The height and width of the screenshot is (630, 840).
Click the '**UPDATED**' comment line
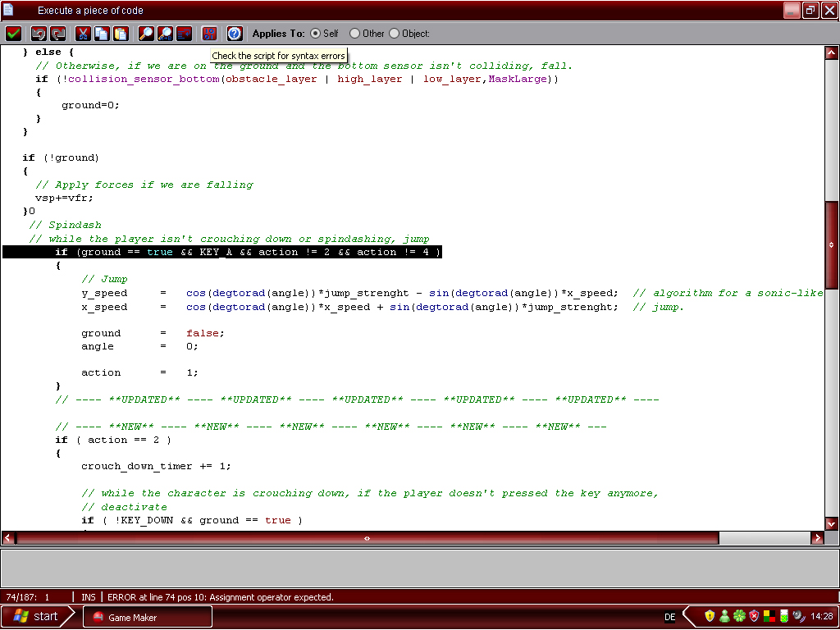[x=358, y=399]
